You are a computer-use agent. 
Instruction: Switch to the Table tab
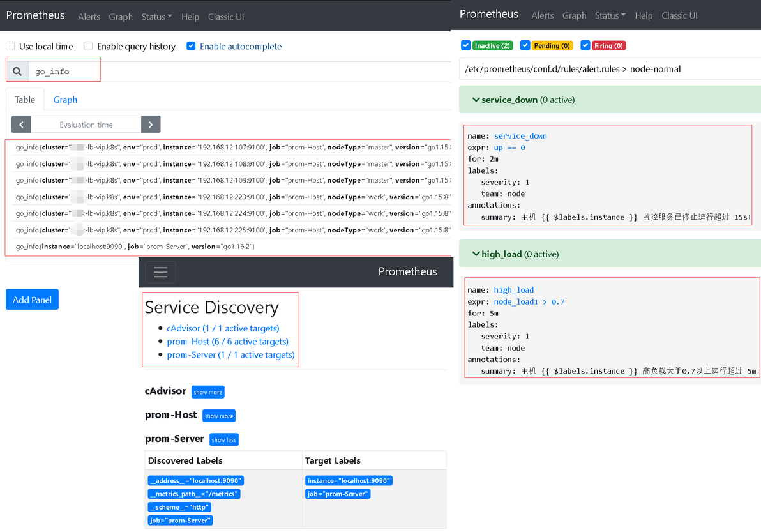[25, 100]
